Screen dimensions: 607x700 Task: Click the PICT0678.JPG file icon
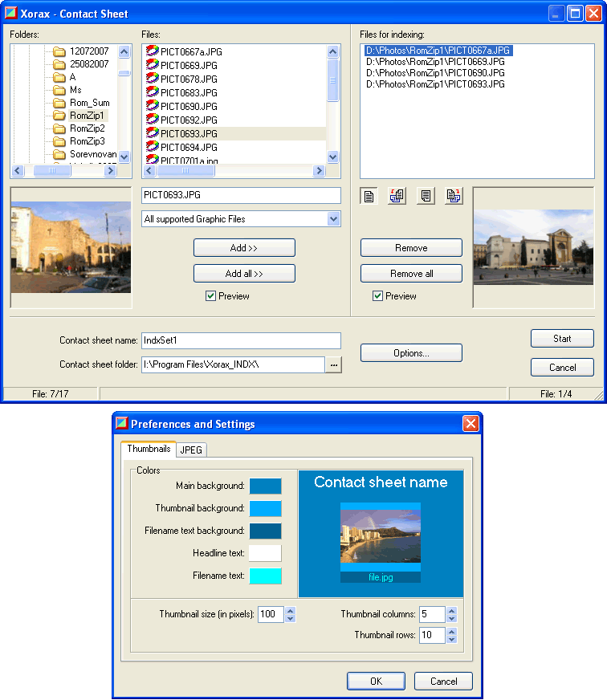(x=152, y=79)
